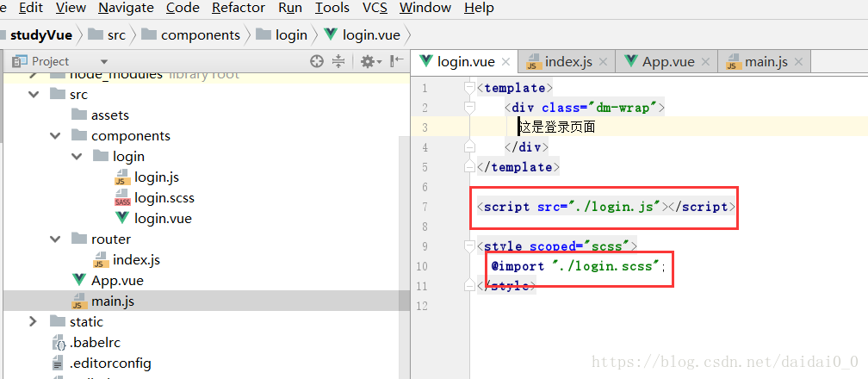Click the components folder icon in tree

click(79, 135)
